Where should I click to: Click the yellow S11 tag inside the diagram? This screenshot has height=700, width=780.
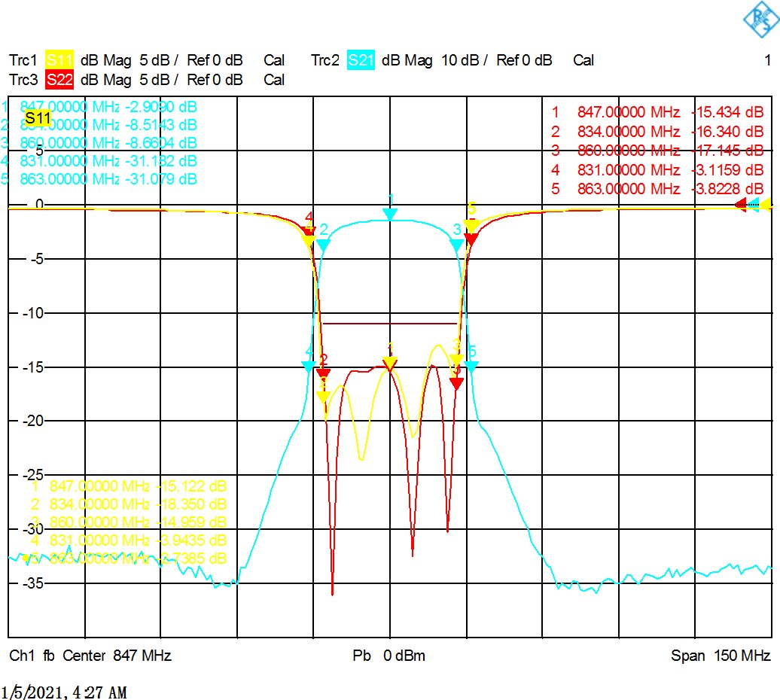coord(38,118)
